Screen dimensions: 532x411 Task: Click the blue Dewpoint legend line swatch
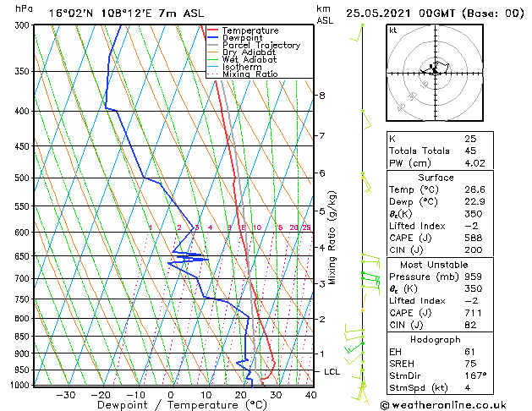[213, 37]
